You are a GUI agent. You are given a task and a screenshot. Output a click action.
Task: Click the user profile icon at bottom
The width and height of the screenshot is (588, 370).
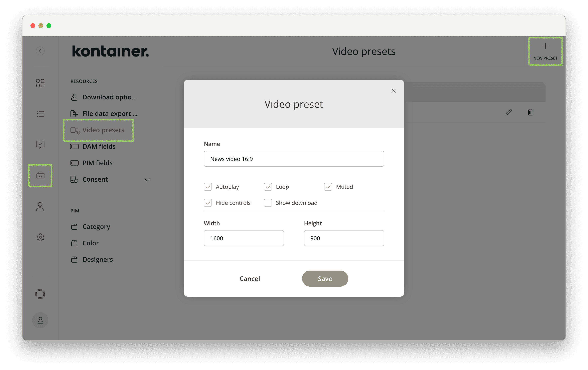pos(40,320)
